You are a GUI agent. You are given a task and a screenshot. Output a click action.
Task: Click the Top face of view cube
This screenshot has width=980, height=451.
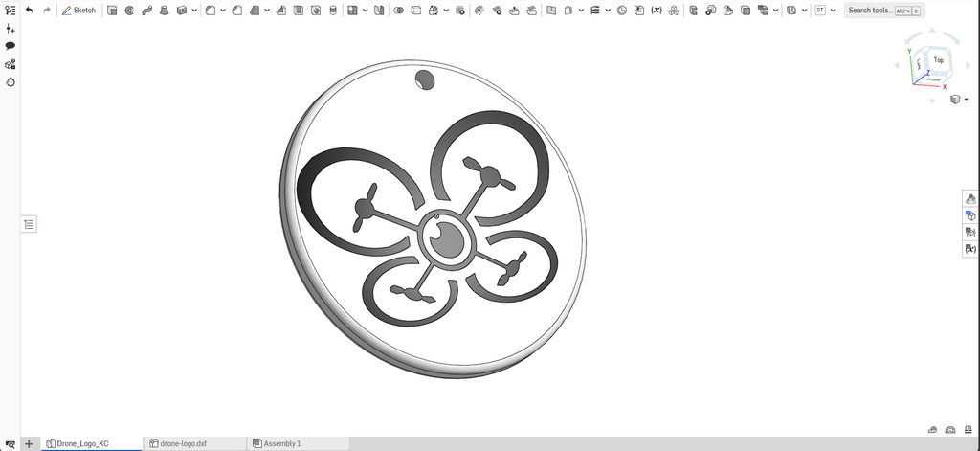(x=938, y=60)
